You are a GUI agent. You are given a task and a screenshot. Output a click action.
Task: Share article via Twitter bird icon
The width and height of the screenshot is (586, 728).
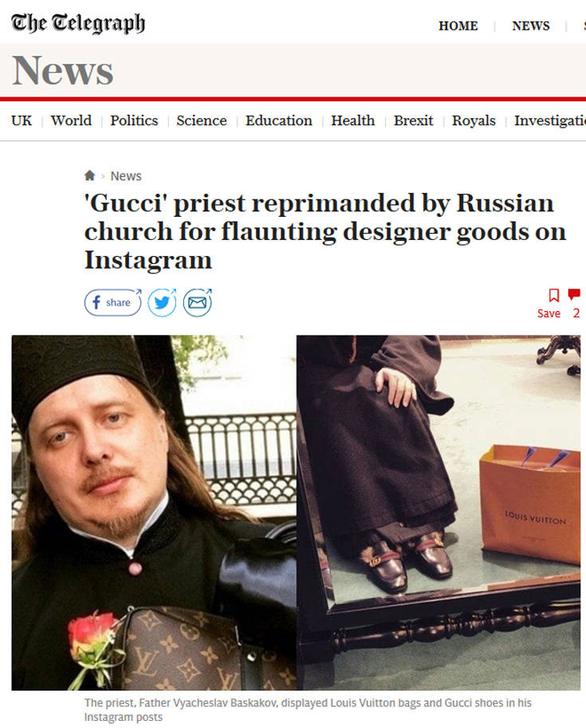162,302
